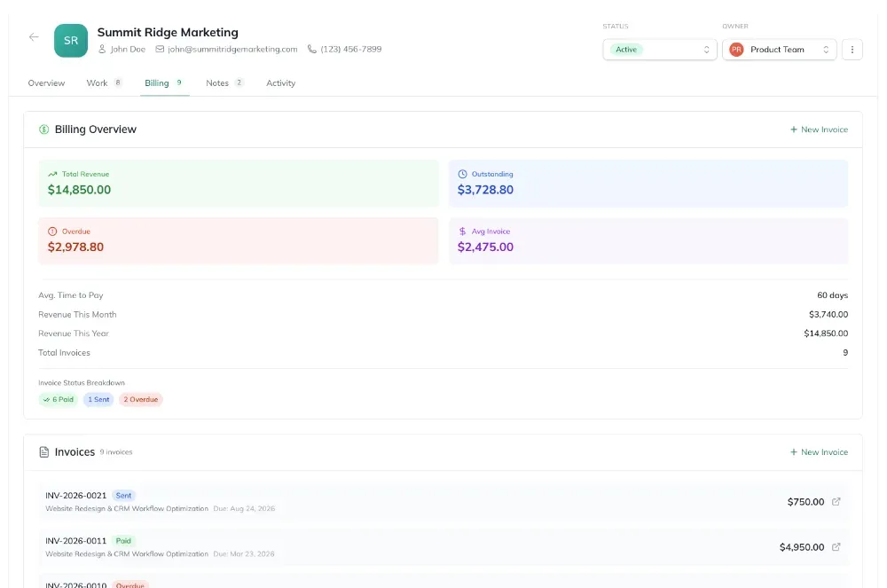Click the $3,740.00 Revenue This Month value
This screenshot has width=887, height=588.
click(x=828, y=314)
